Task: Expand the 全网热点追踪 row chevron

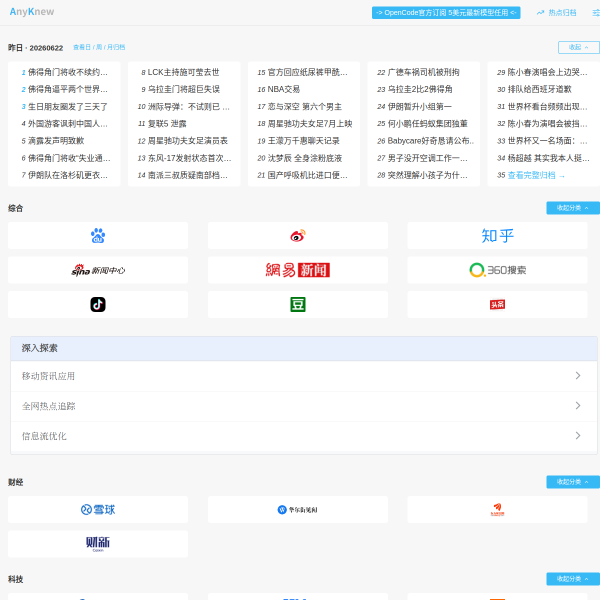Action: (x=578, y=406)
